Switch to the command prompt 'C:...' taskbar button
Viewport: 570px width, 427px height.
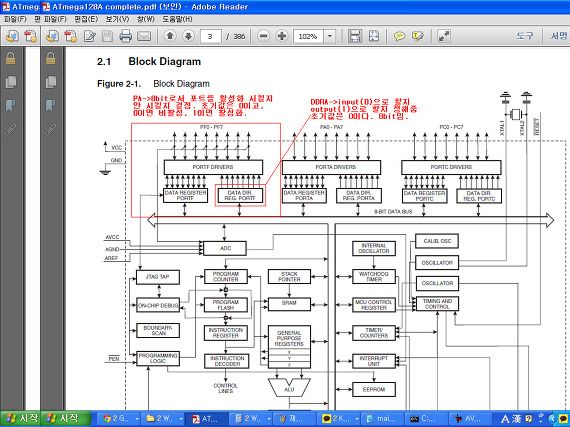[x=426, y=419]
